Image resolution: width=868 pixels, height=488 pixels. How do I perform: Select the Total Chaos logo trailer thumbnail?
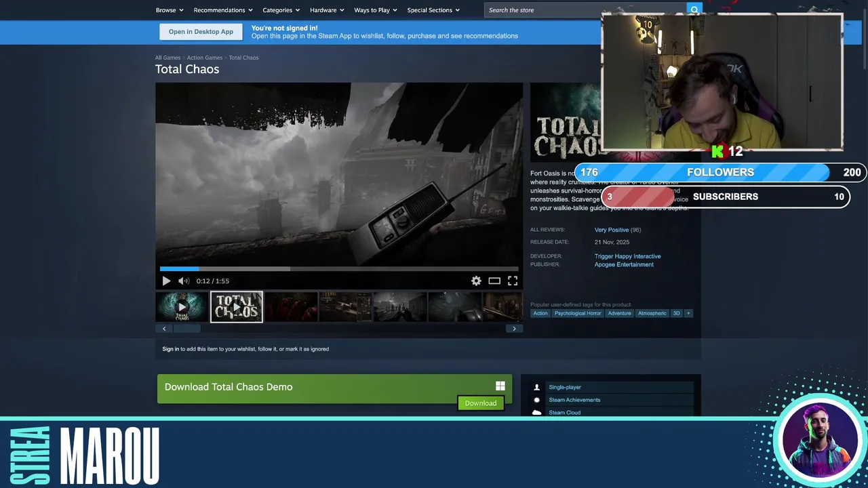pos(237,307)
